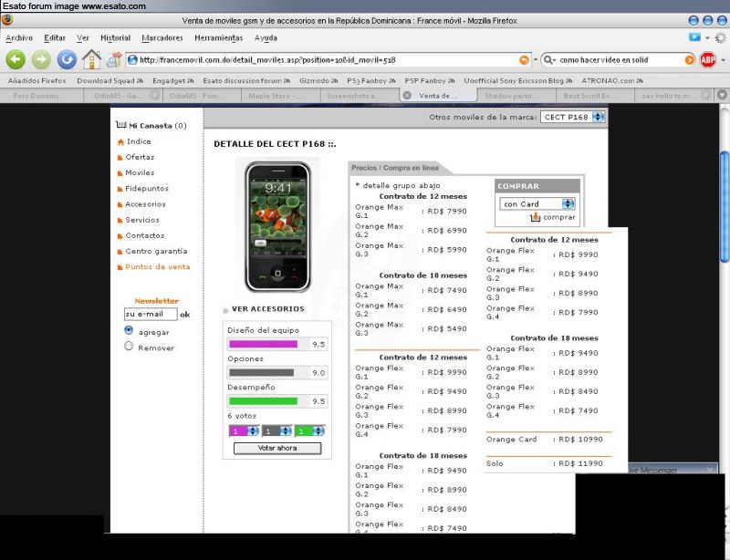This screenshot has width=730, height=560.
Task: Click the Mi Canasta basket icon
Action: 121,125
